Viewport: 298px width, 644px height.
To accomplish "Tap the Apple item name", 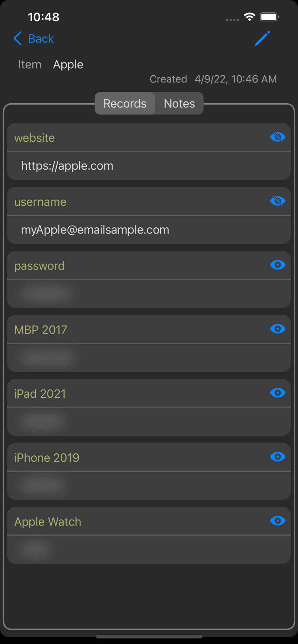I will 68,64.
